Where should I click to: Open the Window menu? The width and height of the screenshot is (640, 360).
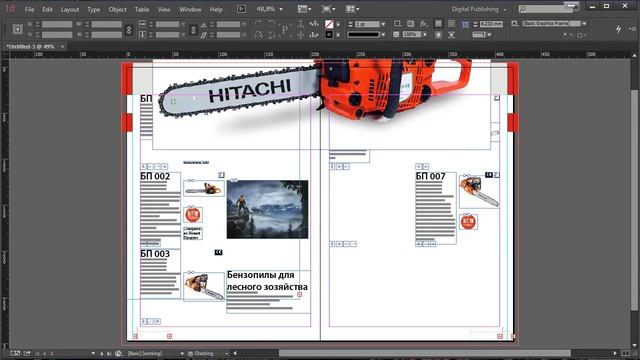(190, 9)
